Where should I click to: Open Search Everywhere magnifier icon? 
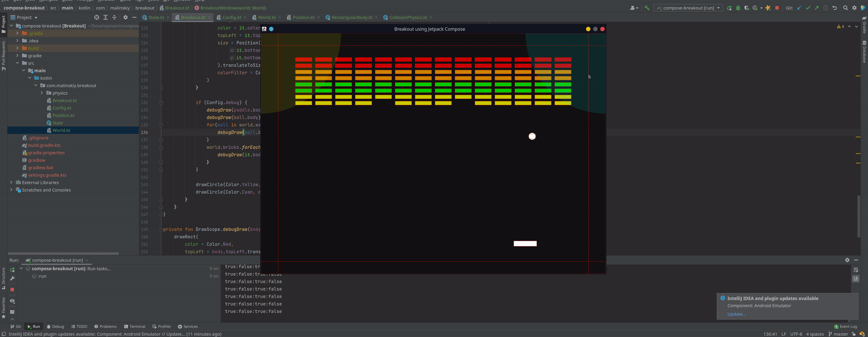[x=845, y=8]
